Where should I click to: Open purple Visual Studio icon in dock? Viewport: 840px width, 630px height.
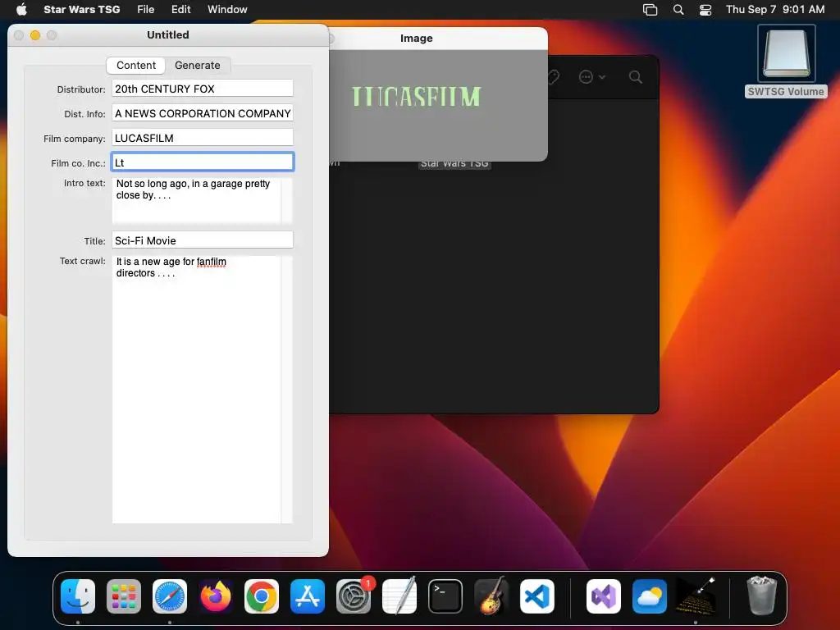(x=604, y=596)
